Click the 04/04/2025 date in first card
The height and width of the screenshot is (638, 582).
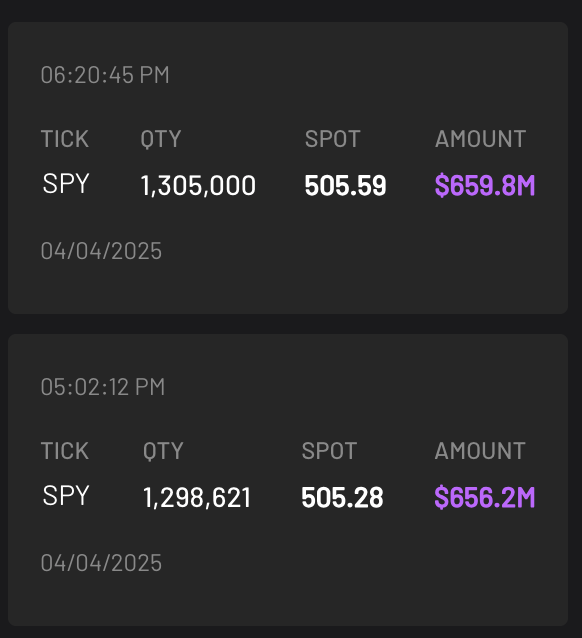click(101, 251)
